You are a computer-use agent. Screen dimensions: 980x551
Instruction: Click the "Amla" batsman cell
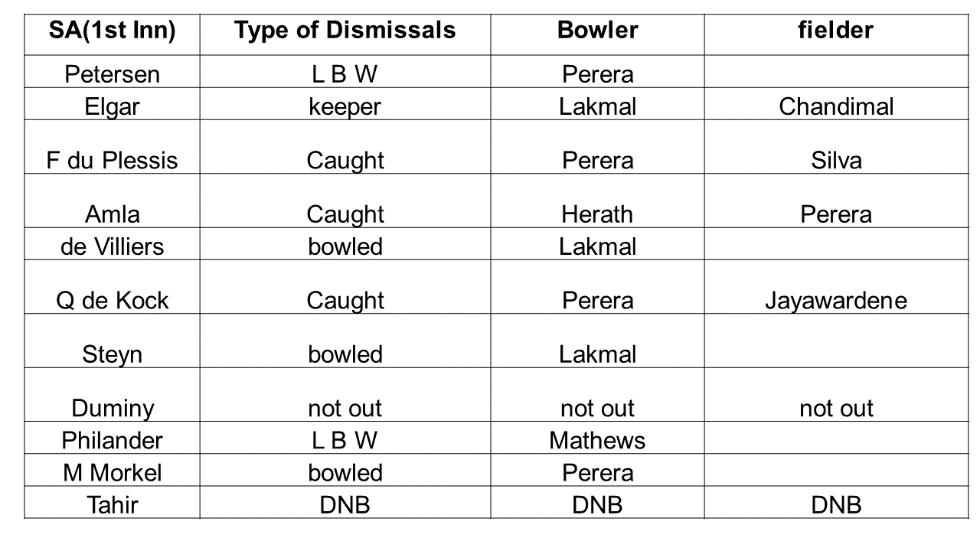click(x=112, y=214)
